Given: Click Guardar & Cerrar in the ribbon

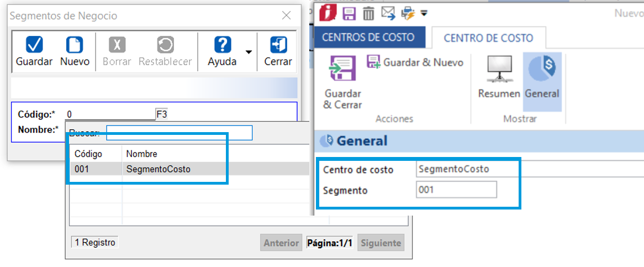Looking at the screenshot, I should point(342,82).
